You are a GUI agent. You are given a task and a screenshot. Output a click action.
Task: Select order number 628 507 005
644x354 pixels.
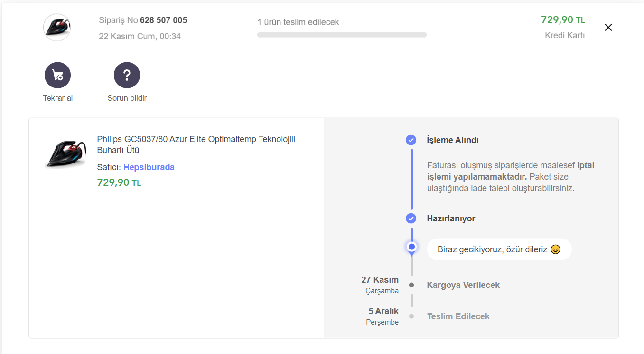point(163,20)
